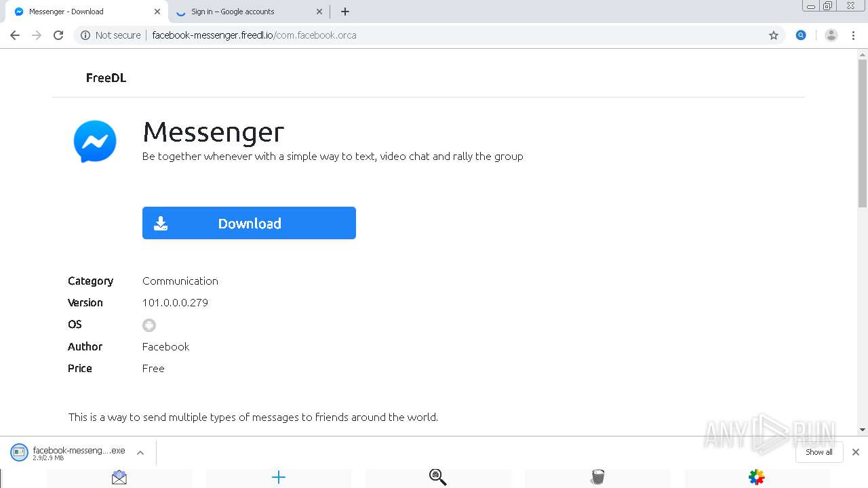The height and width of the screenshot is (488, 868).
Task: Click the OS label
Action: pos(75,325)
